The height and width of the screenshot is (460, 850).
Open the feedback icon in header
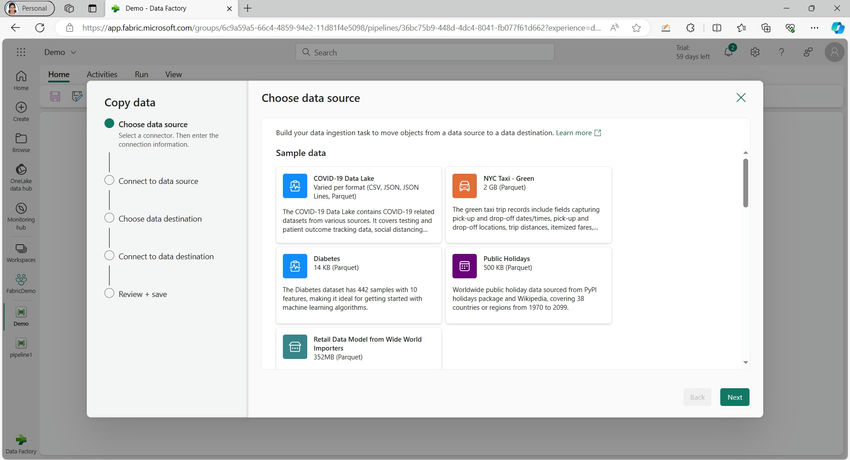coord(808,52)
